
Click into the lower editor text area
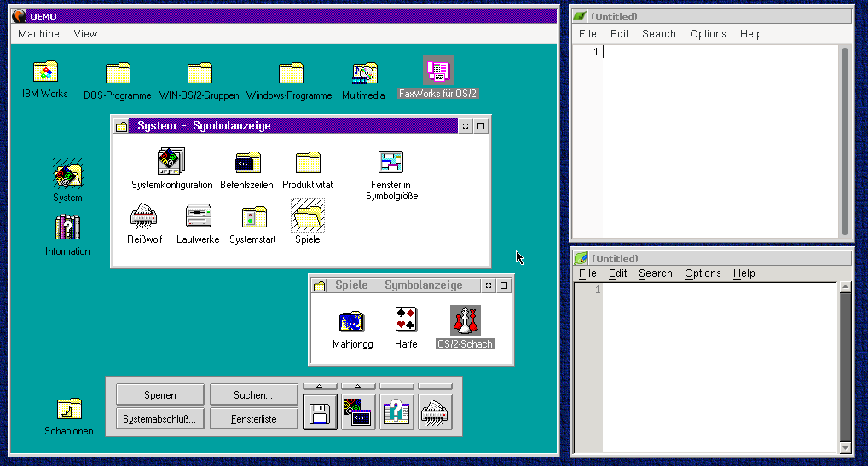pyautogui.click(x=720, y=368)
